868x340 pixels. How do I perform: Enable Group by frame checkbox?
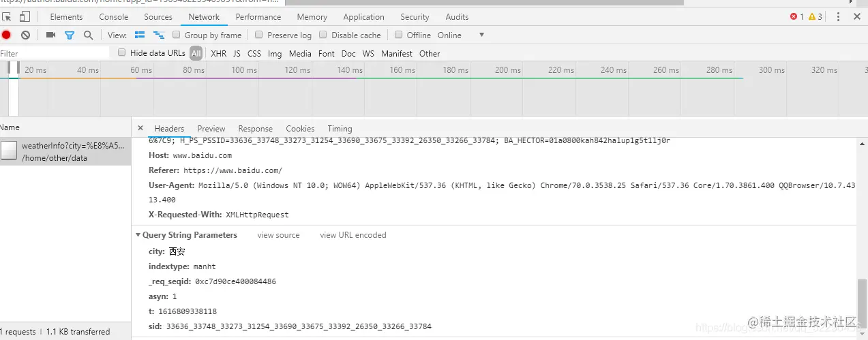pyautogui.click(x=177, y=35)
